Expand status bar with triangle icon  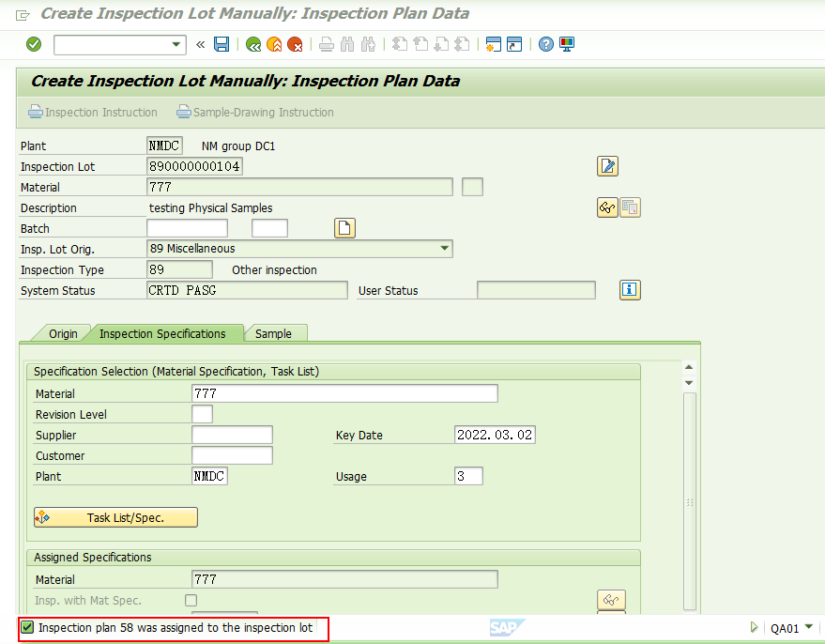[754, 627]
